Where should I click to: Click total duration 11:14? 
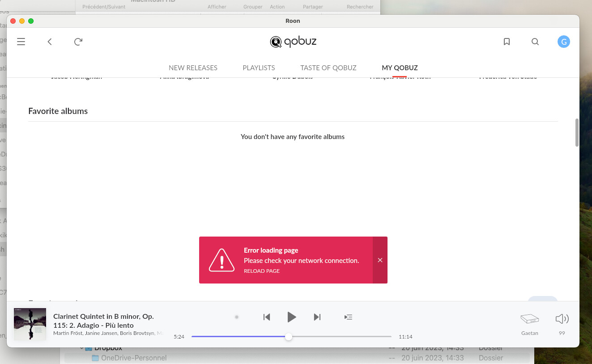405,337
